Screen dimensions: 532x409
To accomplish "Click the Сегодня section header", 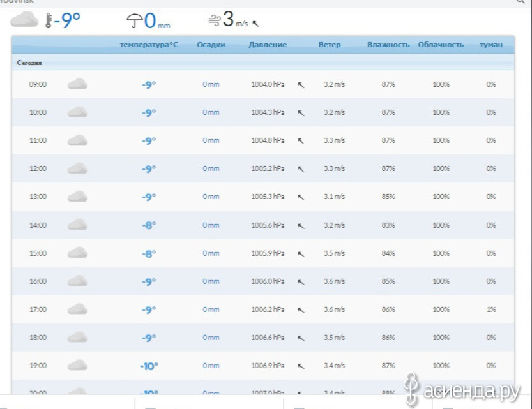I will pos(29,63).
